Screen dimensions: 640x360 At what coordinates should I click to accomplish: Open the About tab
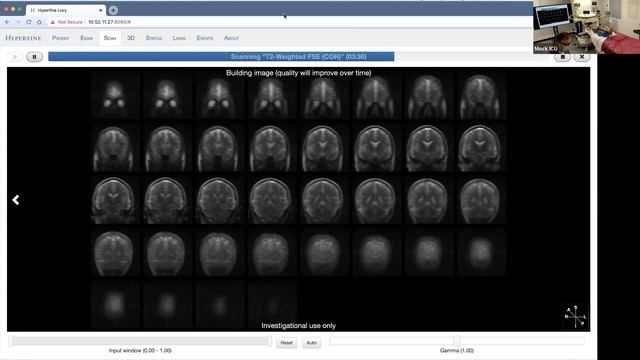pyautogui.click(x=231, y=38)
